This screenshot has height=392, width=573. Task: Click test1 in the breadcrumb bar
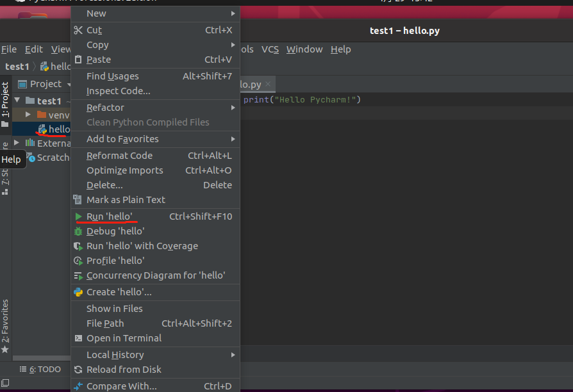17,67
